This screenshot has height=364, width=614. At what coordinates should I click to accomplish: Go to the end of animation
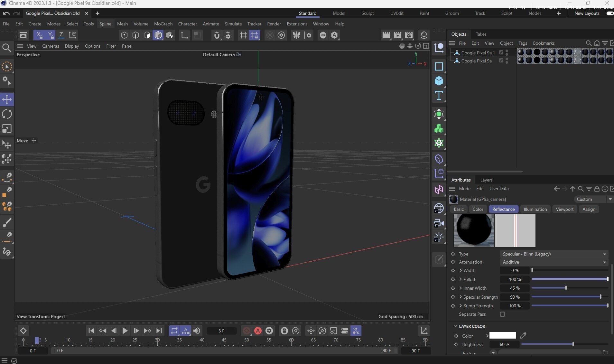tap(159, 331)
